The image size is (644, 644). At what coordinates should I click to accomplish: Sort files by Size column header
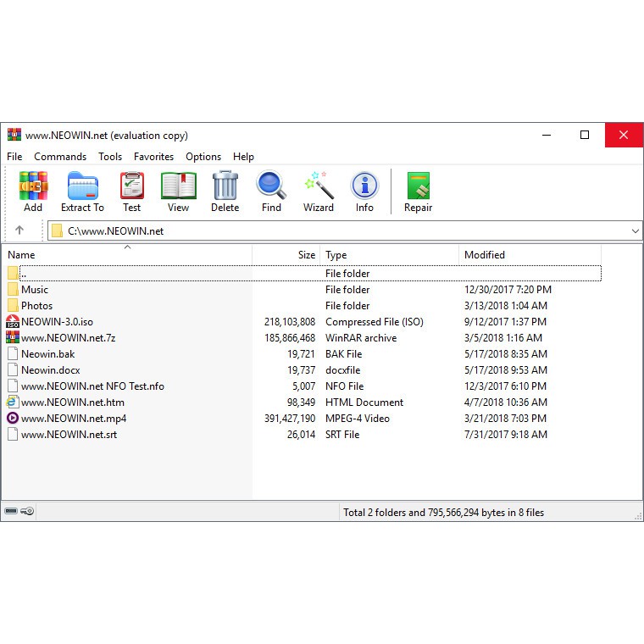306,255
